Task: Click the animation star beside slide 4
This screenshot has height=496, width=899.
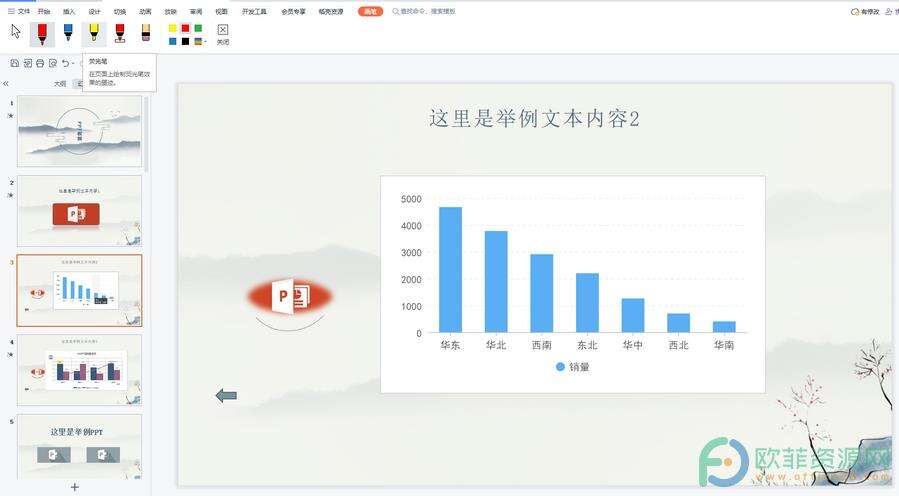Action: coord(11,355)
